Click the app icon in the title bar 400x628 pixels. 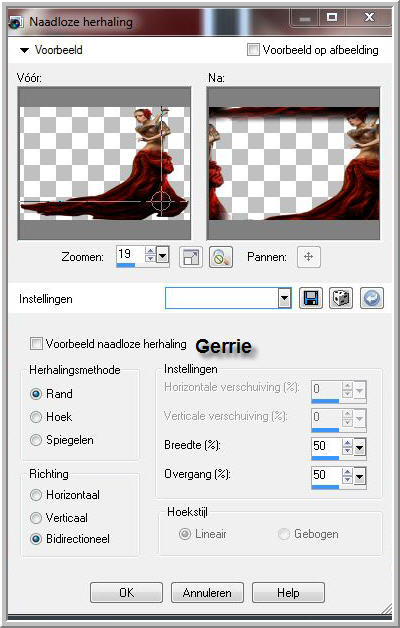tap(16, 22)
